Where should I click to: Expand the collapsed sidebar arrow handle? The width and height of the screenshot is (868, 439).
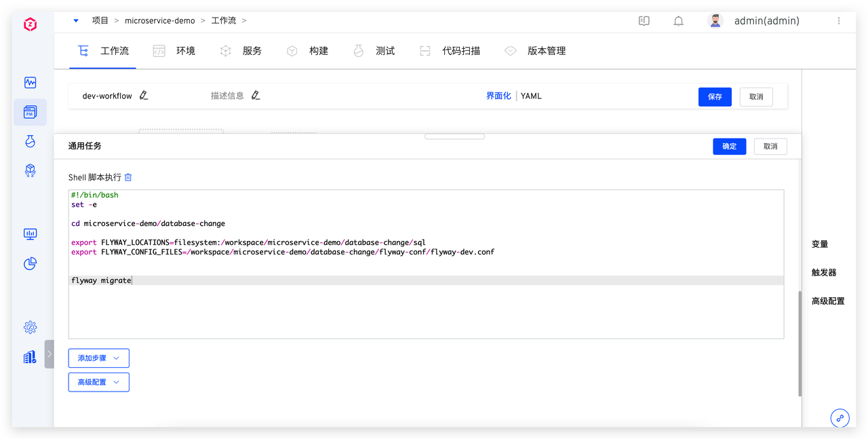coord(49,354)
